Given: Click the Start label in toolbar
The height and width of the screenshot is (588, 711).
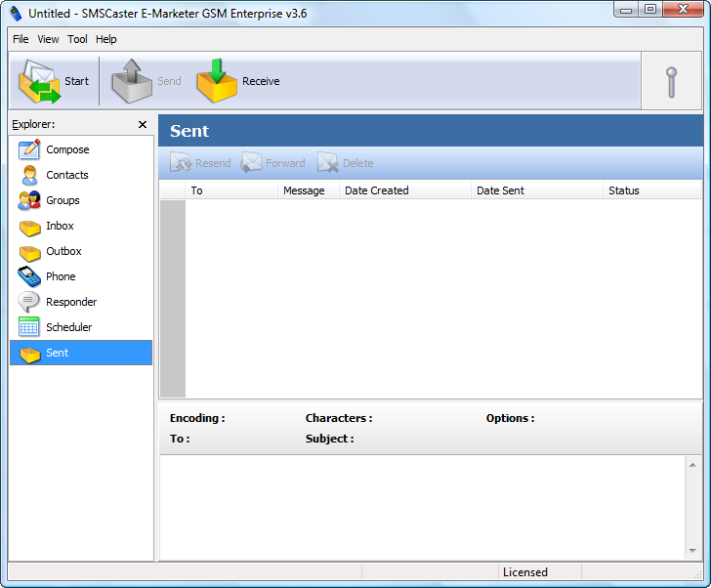Looking at the screenshot, I should click(x=76, y=81).
